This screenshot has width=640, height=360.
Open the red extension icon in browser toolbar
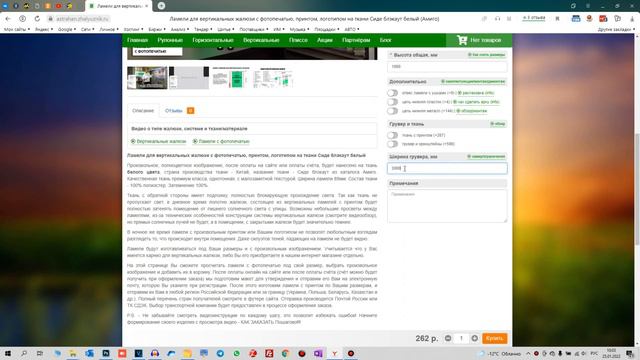click(603, 19)
